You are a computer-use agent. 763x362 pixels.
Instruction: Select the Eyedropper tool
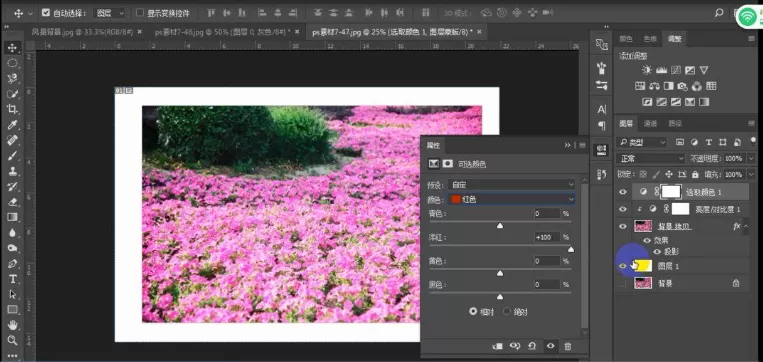pyautogui.click(x=13, y=125)
